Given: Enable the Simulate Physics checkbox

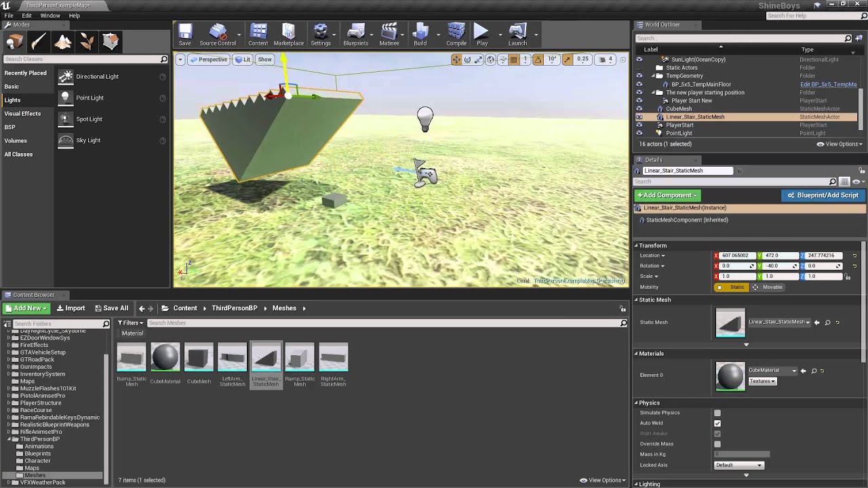Looking at the screenshot, I should click(717, 413).
